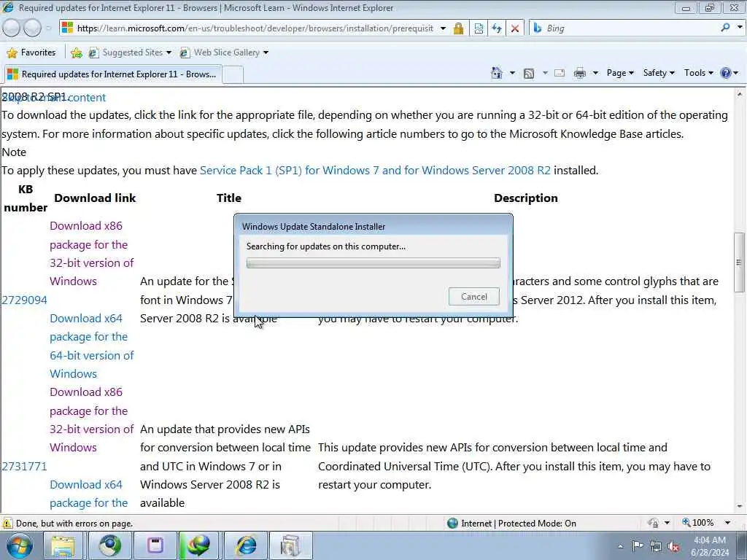Click the 'Download link' column header

tap(95, 198)
